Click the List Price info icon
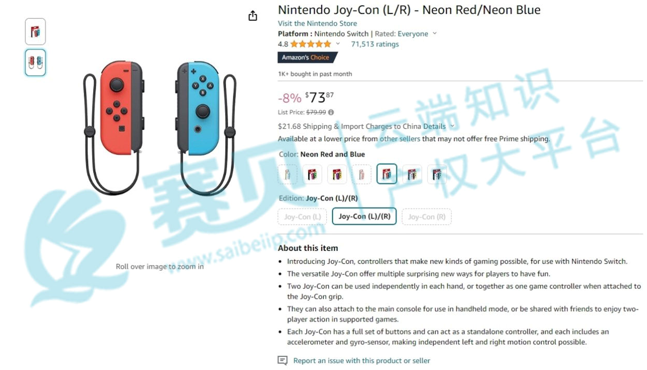This screenshot has width=647, height=370. point(331,112)
